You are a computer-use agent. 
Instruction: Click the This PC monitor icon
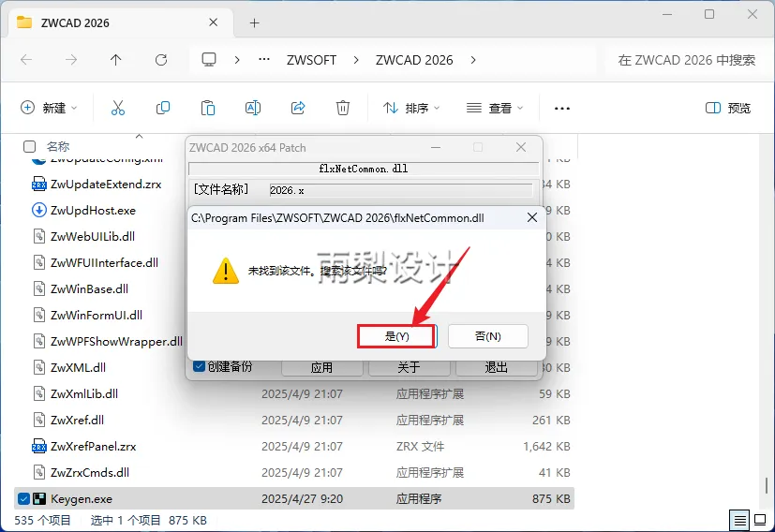pyautogui.click(x=209, y=60)
